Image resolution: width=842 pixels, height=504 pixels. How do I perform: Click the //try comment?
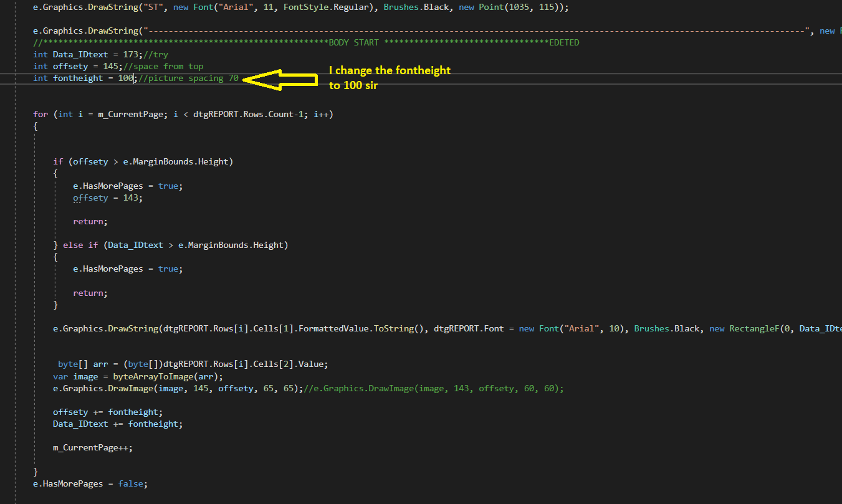[156, 54]
